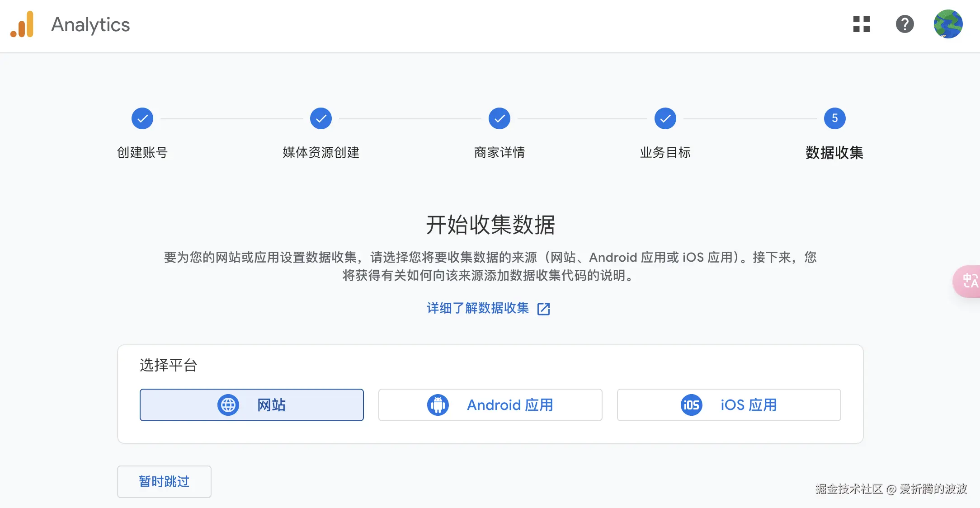The width and height of the screenshot is (980, 508).
Task: Open the 详细了解数据收集 link
Action: 478,308
